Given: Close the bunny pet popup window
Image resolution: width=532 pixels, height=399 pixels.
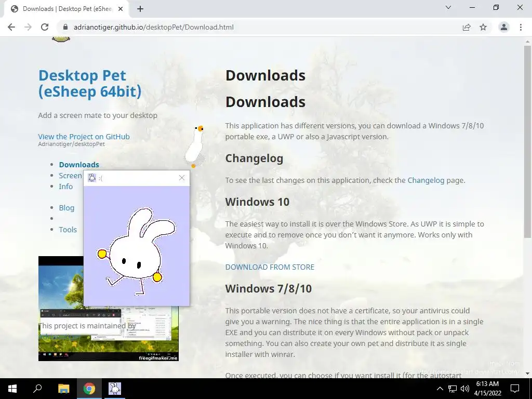Looking at the screenshot, I should 182,178.
